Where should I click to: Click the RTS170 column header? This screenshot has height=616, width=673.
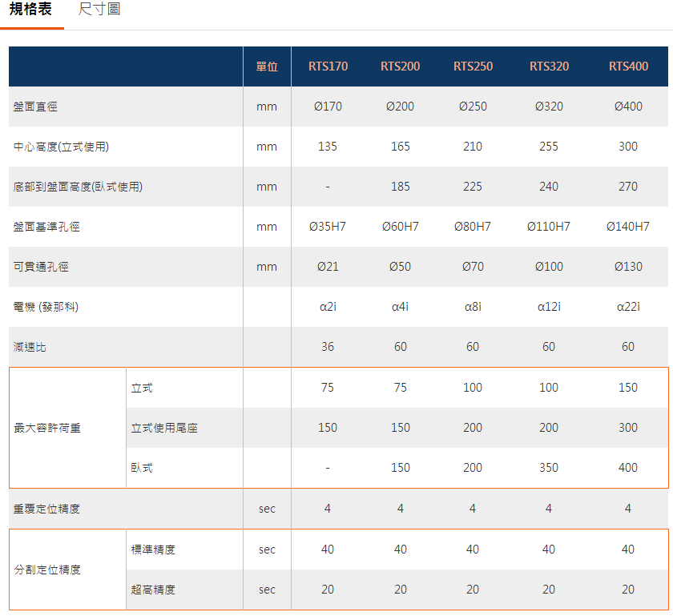tap(328, 66)
